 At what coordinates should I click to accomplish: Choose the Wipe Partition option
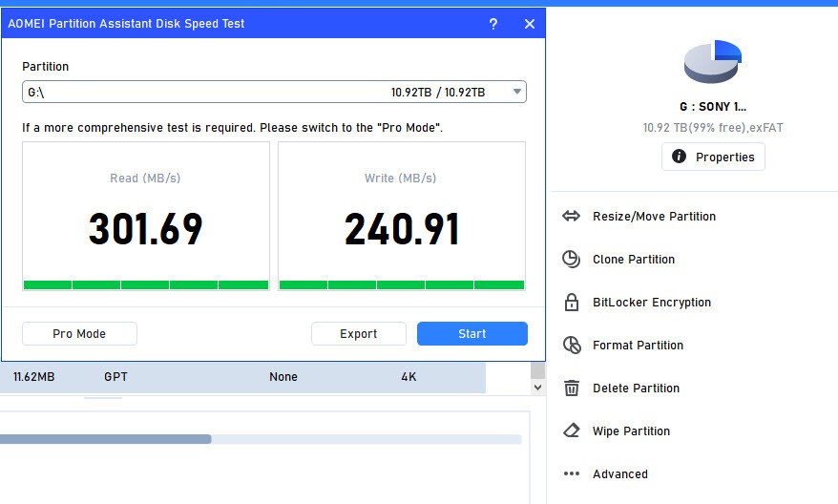tap(631, 431)
